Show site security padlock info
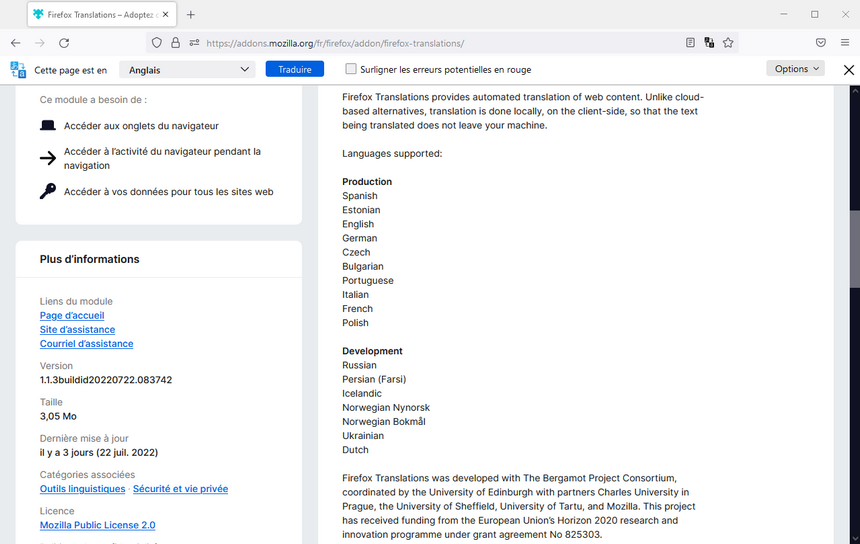 click(176, 43)
